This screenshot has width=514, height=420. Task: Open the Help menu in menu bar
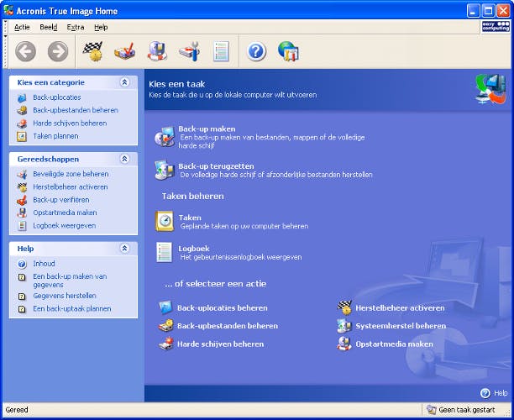[101, 27]
